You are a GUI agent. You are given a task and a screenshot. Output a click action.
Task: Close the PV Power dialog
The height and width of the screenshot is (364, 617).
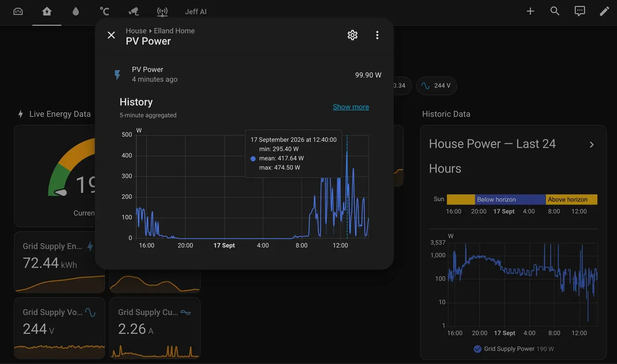[112, 35]
